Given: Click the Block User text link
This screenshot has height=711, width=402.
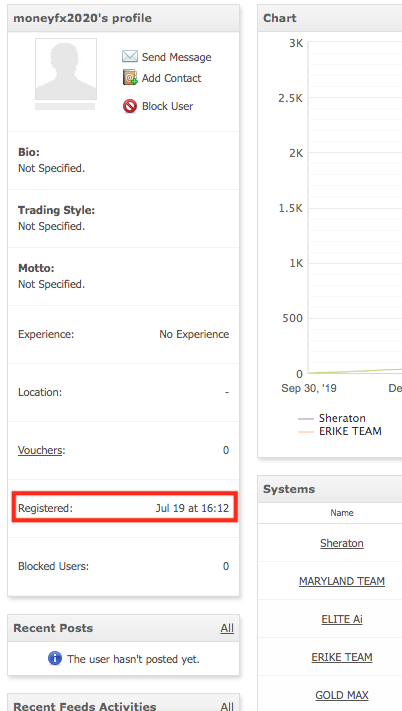Looking at the screenshot, I should point(167,106).
